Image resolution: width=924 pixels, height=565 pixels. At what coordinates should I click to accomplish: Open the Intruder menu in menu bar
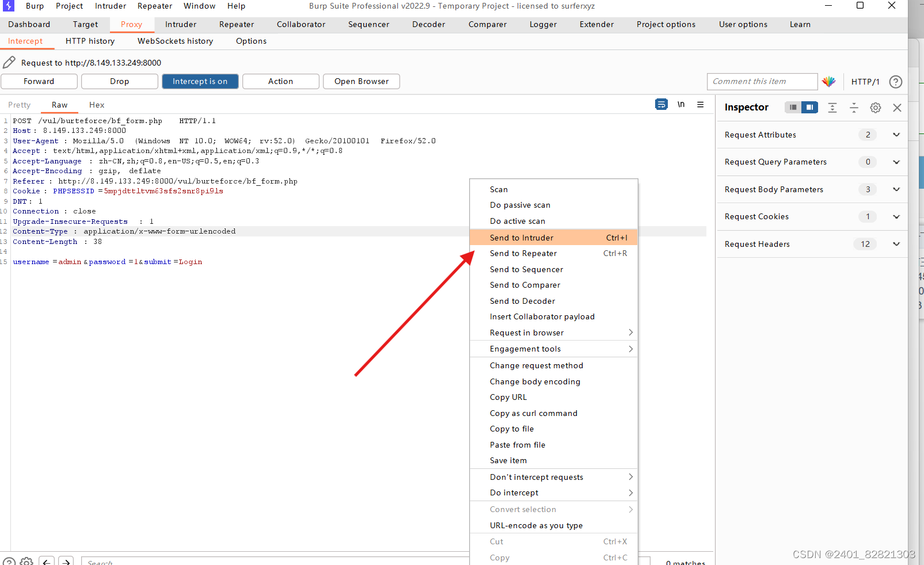(111, 6)
